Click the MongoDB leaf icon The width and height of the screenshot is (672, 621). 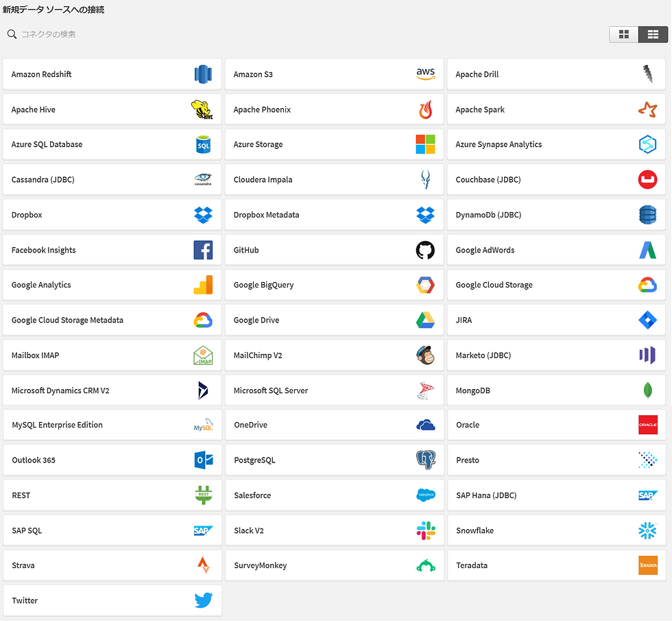648,390
